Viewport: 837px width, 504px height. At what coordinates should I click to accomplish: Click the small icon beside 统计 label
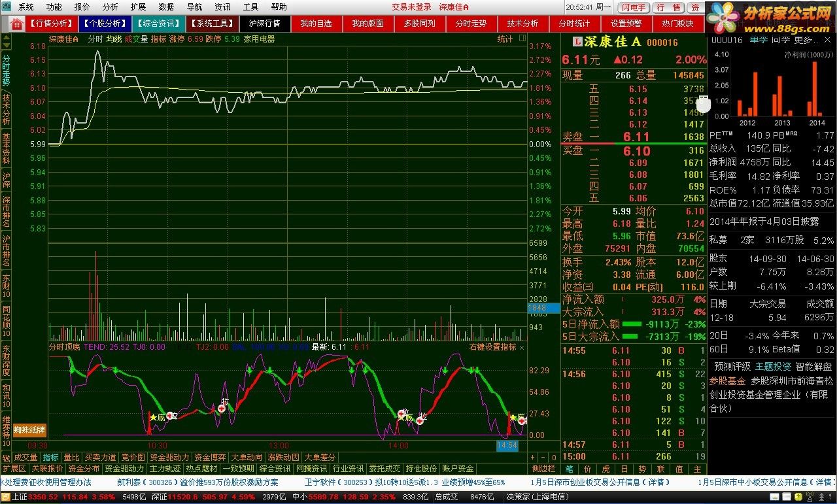pyautogui.click(x=522, y=39)
